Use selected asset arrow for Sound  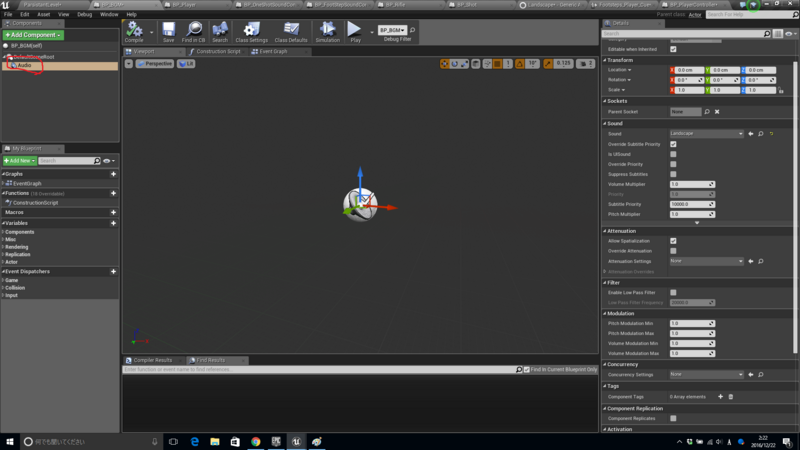[x=751, y=134]
